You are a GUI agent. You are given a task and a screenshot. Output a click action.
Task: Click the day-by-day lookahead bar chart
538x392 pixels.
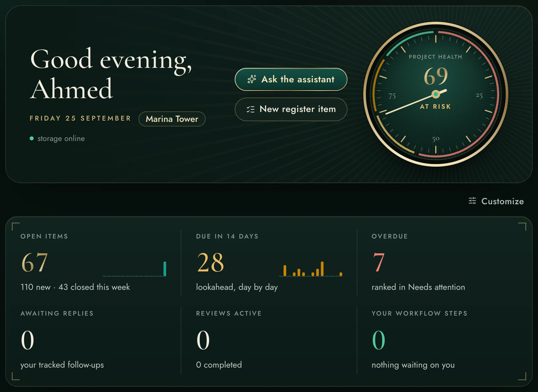[311, 269]
